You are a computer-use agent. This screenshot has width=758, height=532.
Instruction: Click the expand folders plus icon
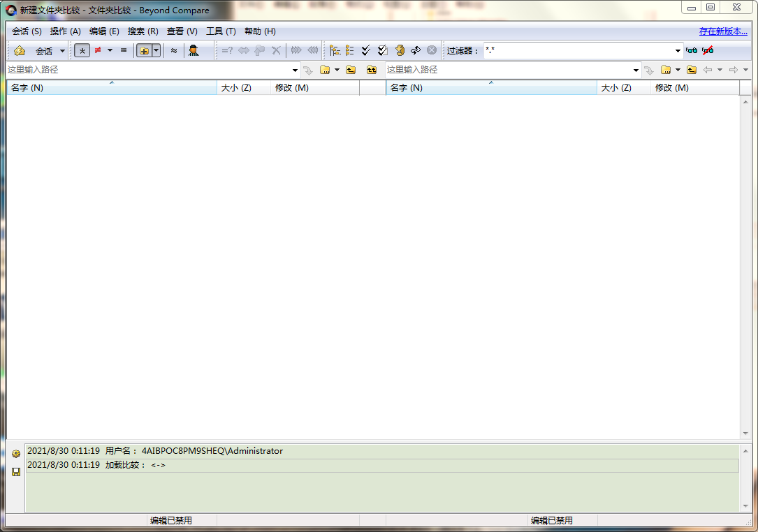pos(144,51)
